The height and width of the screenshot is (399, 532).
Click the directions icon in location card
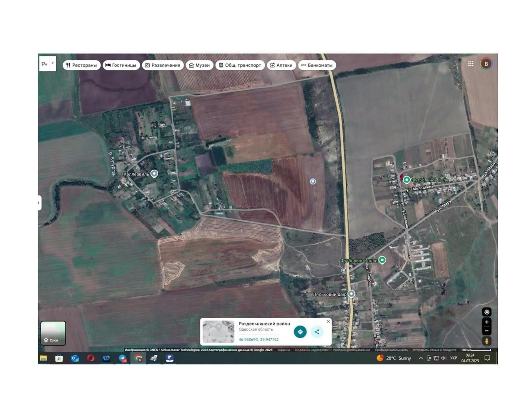300,332
